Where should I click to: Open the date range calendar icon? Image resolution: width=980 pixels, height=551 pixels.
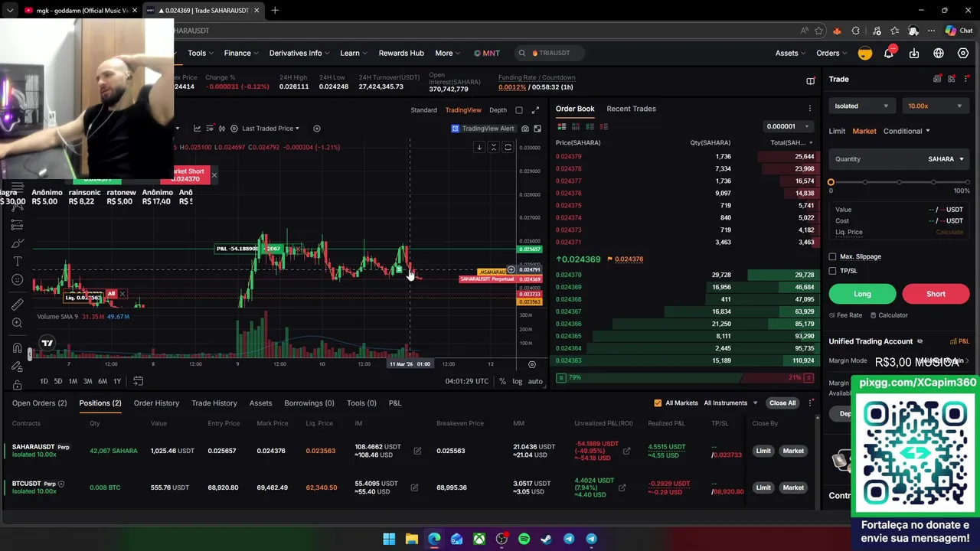[x=138, y=381]
